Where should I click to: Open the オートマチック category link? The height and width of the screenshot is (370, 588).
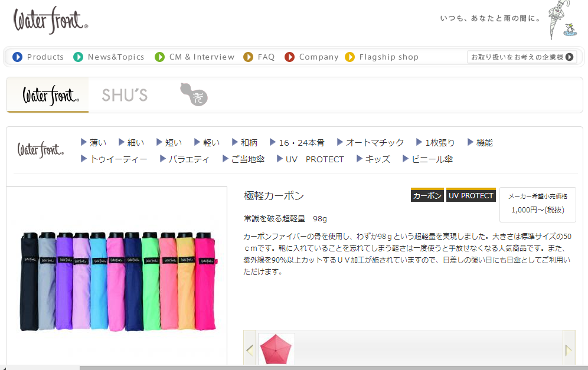[x=370, y=142]
